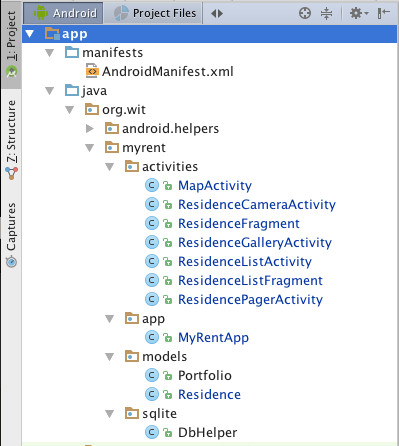Collapse the org.wit package
Viewport: 399px width, 446px height.
tap(70, 110)
